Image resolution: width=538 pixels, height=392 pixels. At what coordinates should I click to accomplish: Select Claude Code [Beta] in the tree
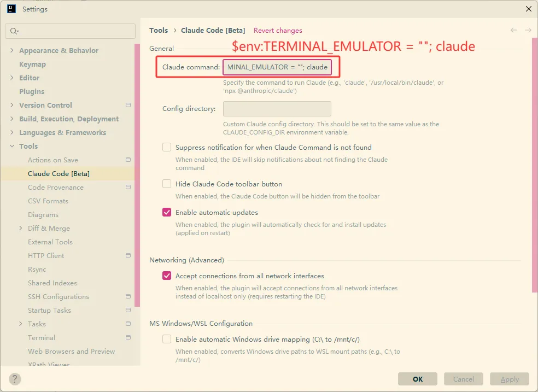(59, 173)
